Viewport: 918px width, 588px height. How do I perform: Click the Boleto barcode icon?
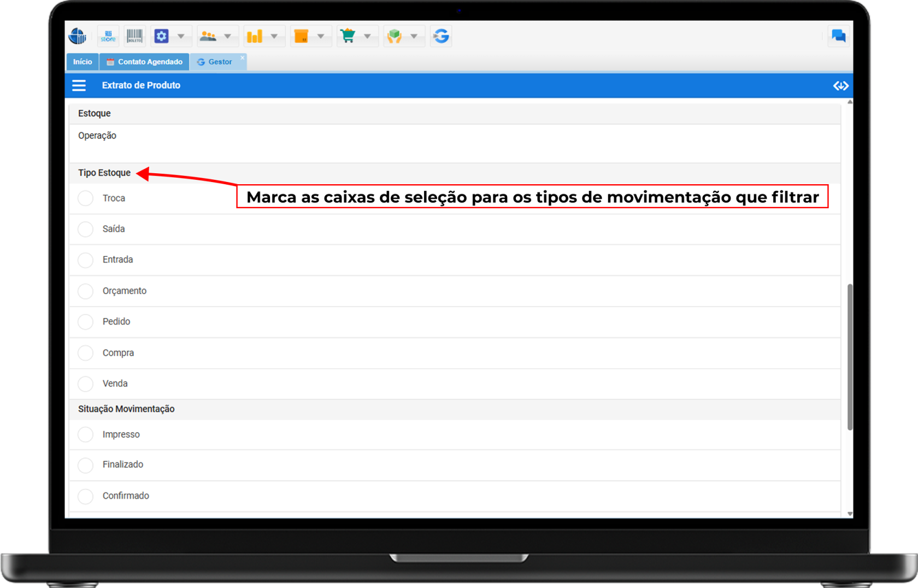coord(134,36)
